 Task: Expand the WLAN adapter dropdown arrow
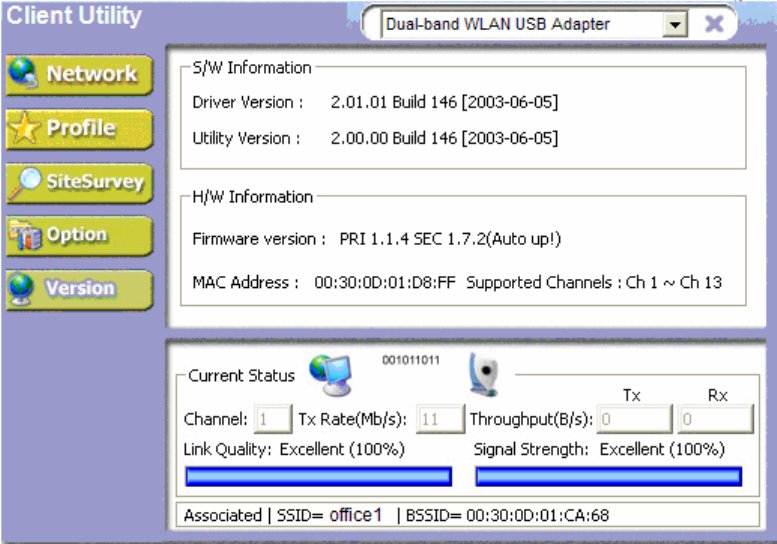[675, 24]
